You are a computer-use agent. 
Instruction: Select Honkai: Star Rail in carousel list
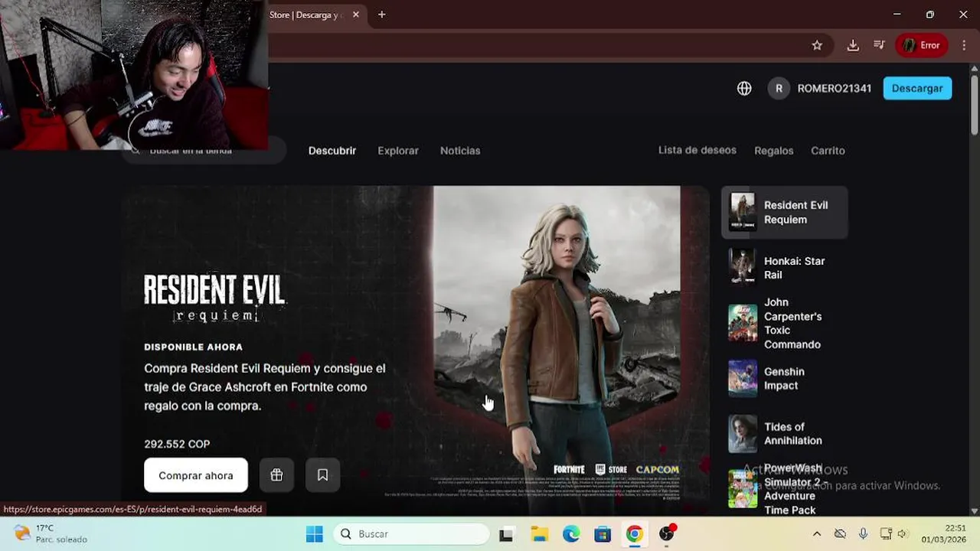[784, 268]
